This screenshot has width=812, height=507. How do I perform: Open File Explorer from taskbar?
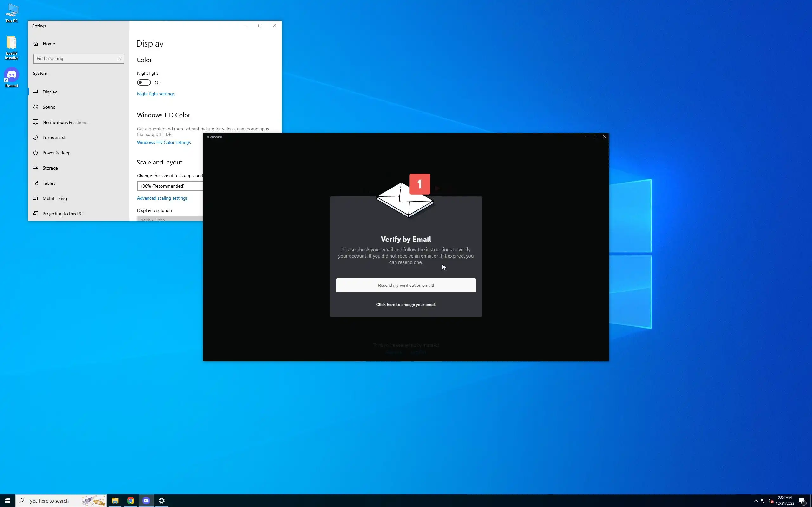(x=115, y=500)
